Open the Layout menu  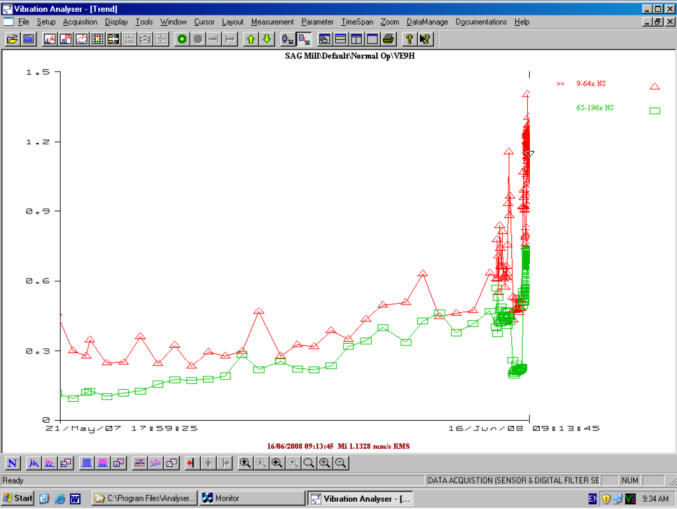tap(232, 22)
